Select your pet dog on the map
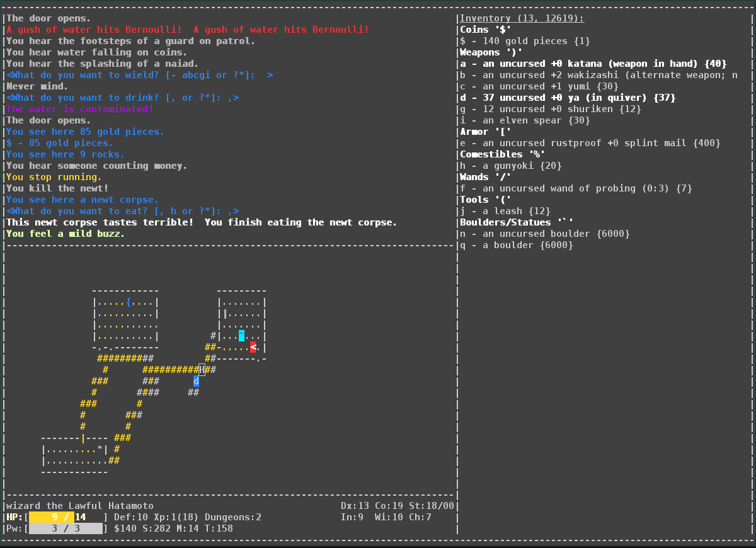This screenshot has width=756, height=548. [x=197, y=381]
